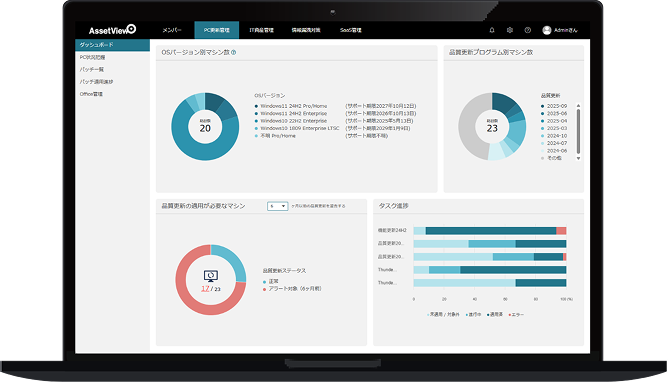Click the Adminさん user name
This screenshot has height=382, width=669.
566,30
